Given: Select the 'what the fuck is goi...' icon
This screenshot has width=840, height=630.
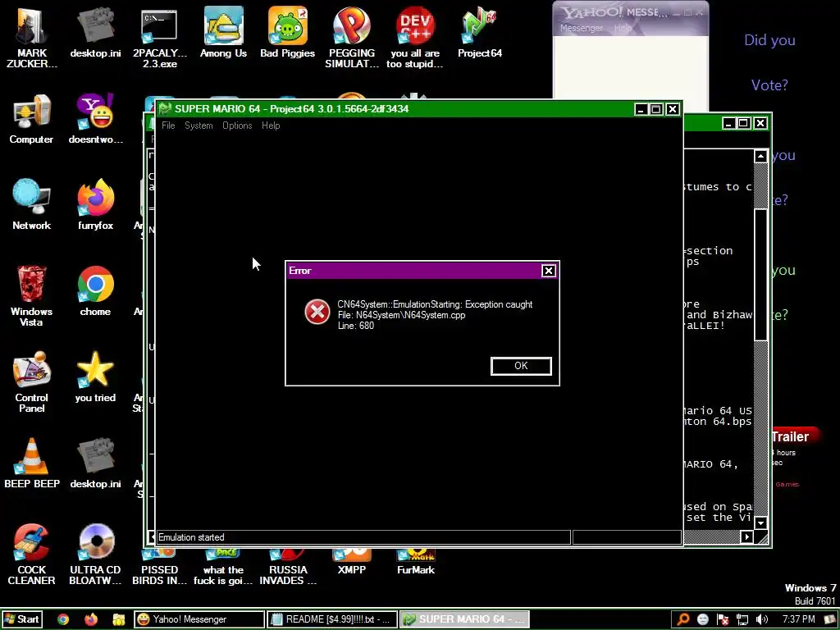Looking at the screenshot, I should pyautogui.click(x=223, y=568).
